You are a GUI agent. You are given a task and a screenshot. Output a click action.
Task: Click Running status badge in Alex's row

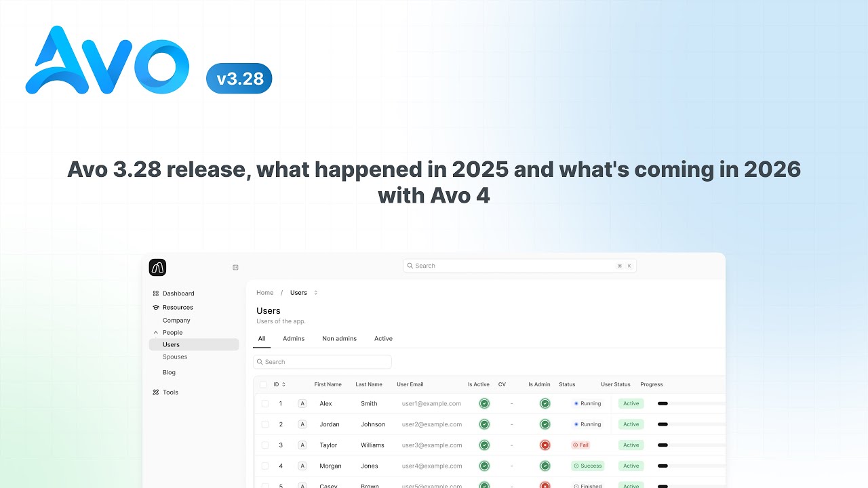[587, 403]
